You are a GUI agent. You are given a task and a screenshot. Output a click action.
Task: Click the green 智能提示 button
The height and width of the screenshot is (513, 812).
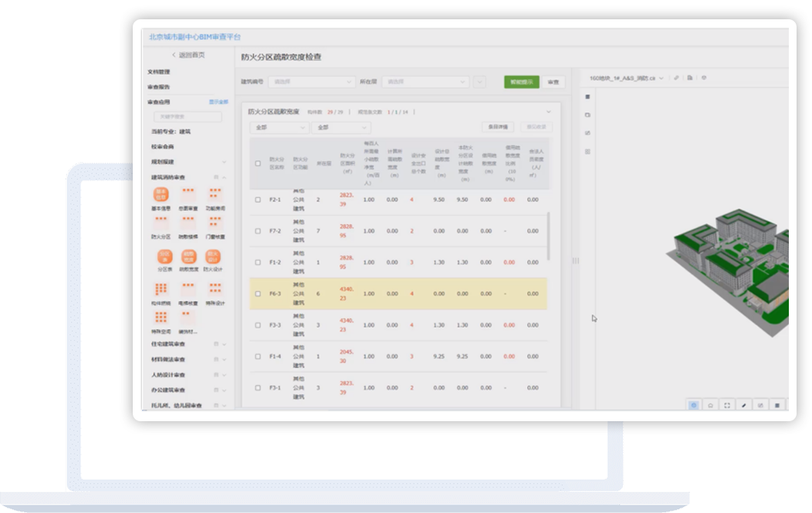(x=521, y=82)
